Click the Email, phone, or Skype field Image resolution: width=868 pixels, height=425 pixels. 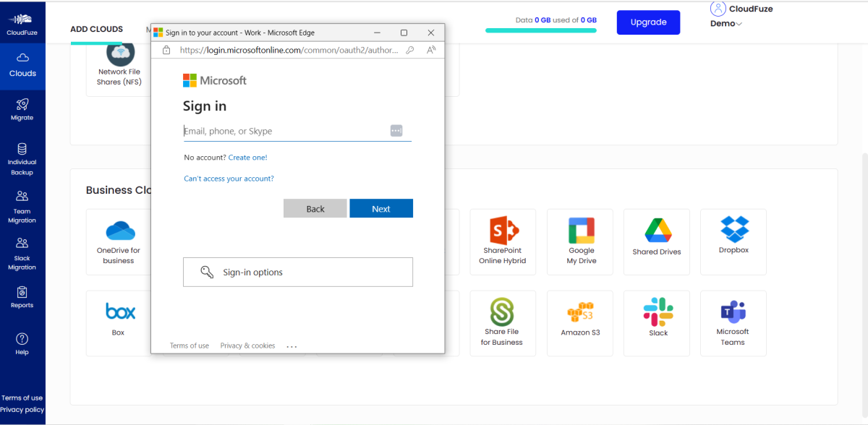(275, 131)
